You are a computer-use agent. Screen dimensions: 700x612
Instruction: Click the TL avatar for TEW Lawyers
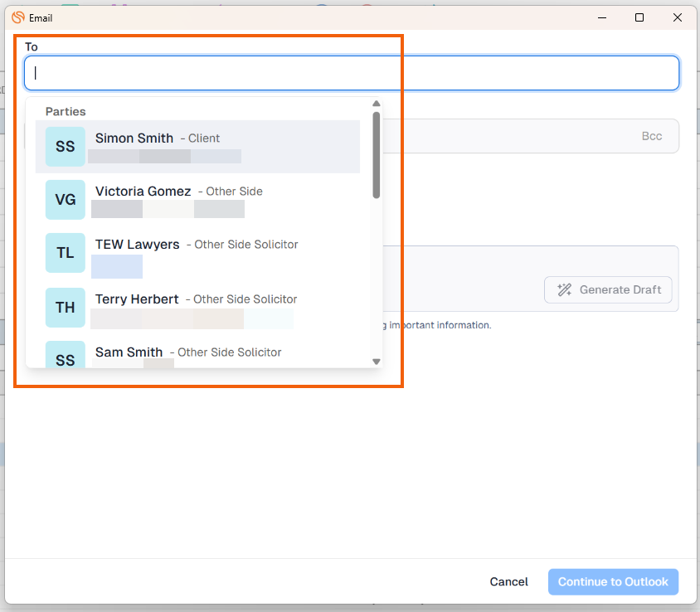click(65, 253)
